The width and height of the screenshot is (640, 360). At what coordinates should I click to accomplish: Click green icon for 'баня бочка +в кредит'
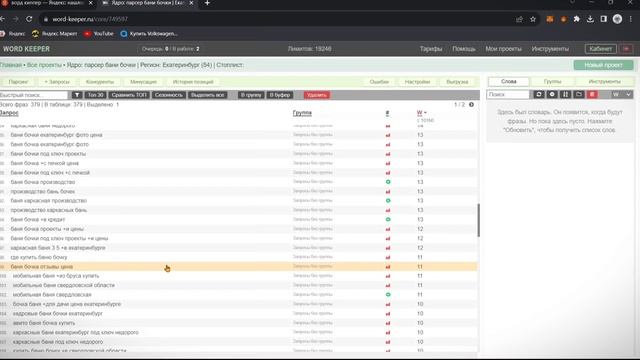click(x=388, y=220)
